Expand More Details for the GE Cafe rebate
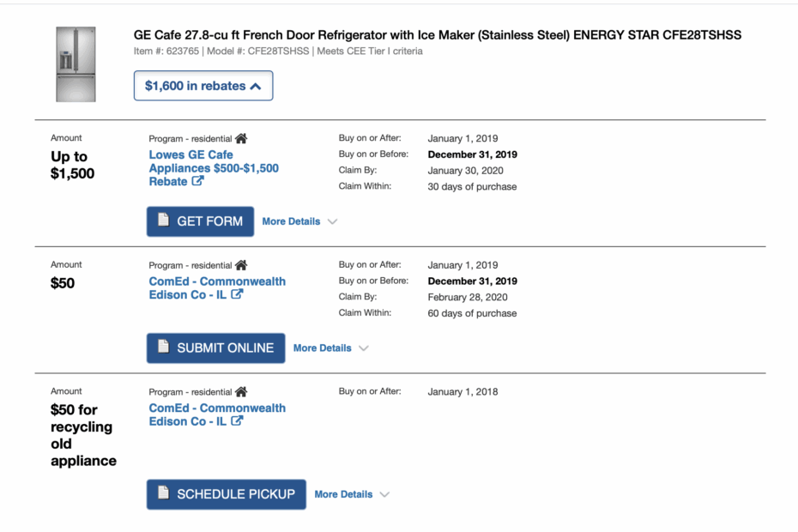 click(299, 221)
